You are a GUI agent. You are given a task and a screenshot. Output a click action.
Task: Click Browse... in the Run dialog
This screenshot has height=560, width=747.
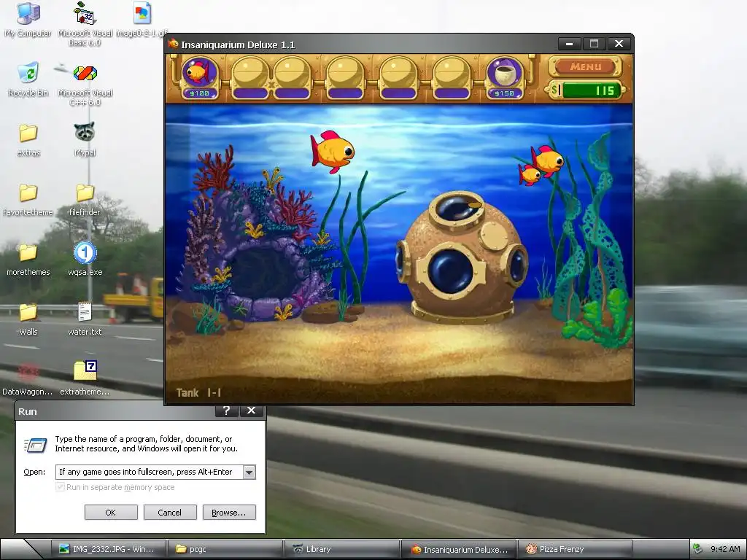[228, 513]
